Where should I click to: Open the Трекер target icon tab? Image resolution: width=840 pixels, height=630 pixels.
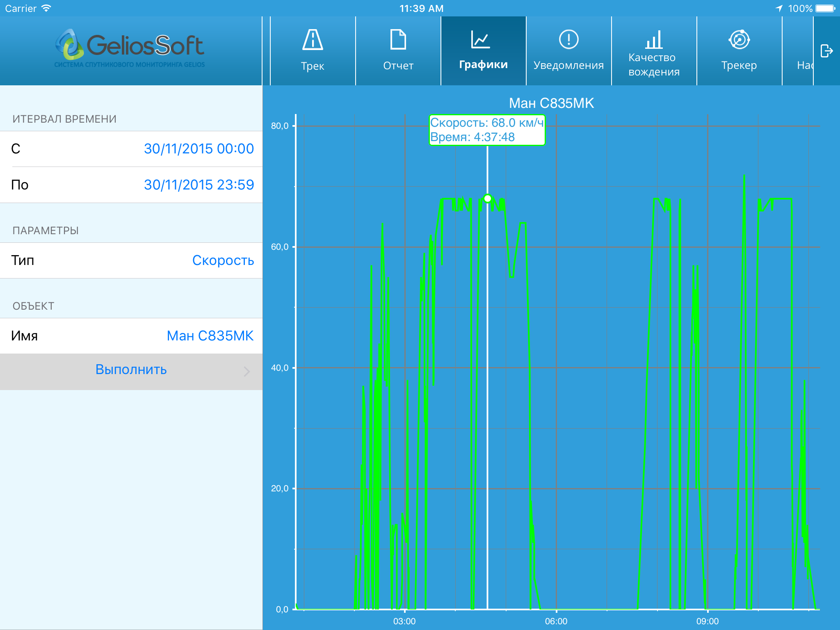coord(739,50)
